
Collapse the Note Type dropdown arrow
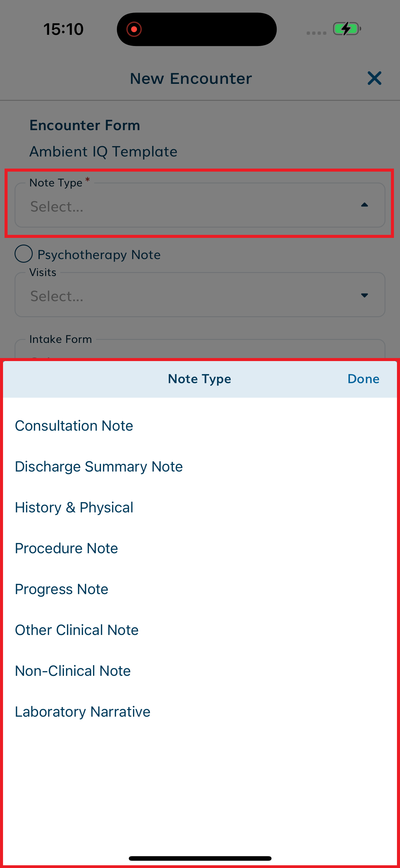(364, 205)
